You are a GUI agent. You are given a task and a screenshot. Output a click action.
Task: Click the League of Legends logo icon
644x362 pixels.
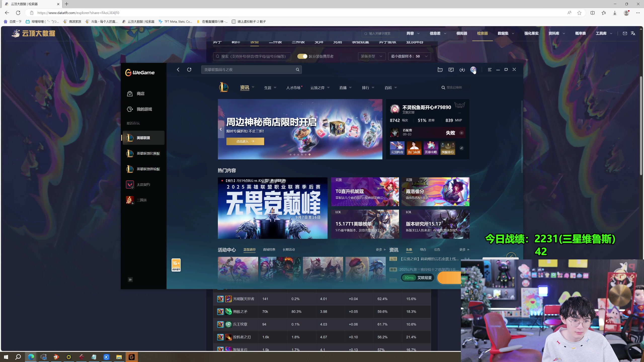coord(223,87)
